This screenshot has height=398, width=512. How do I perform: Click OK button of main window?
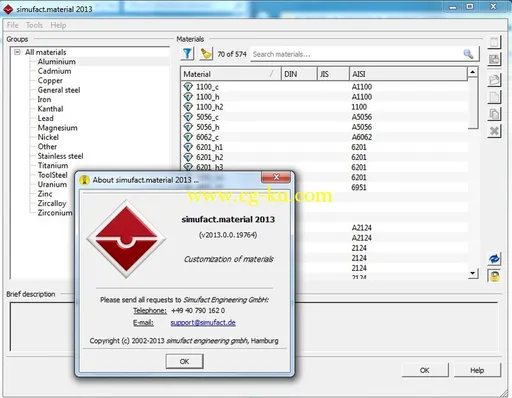425,370
